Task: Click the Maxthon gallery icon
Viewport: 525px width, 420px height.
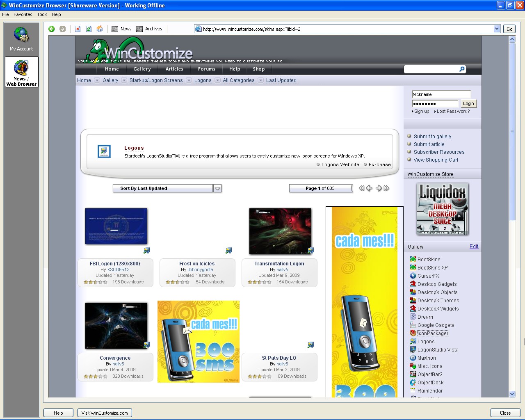Action: tap(413, 358)
